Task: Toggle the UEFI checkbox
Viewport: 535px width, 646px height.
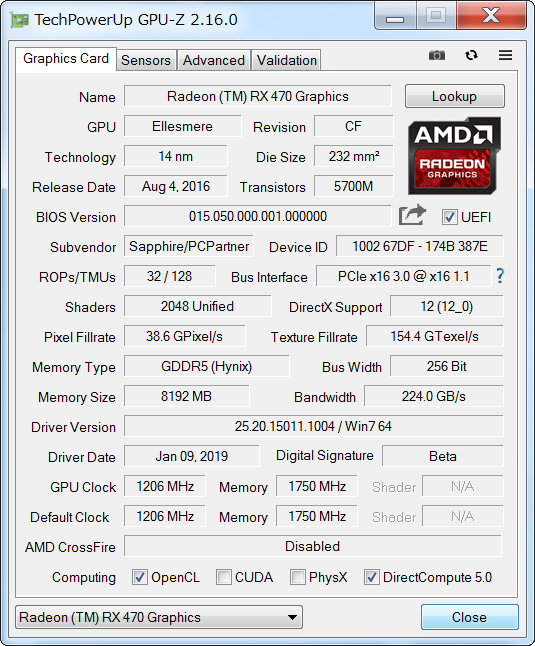Action: pyautogui.click(x=449, y=217)
